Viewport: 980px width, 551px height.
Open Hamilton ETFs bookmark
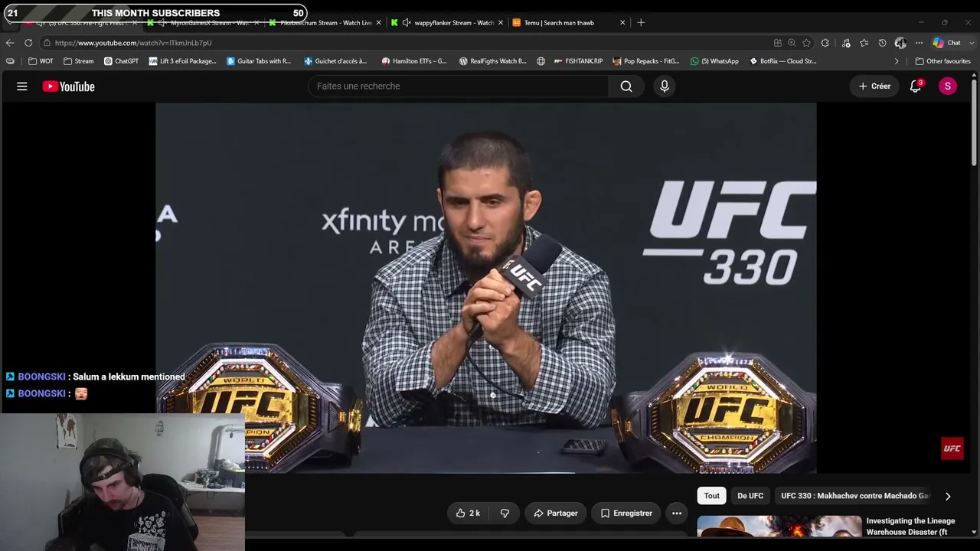pyautogui.click(x=414, y=61)
